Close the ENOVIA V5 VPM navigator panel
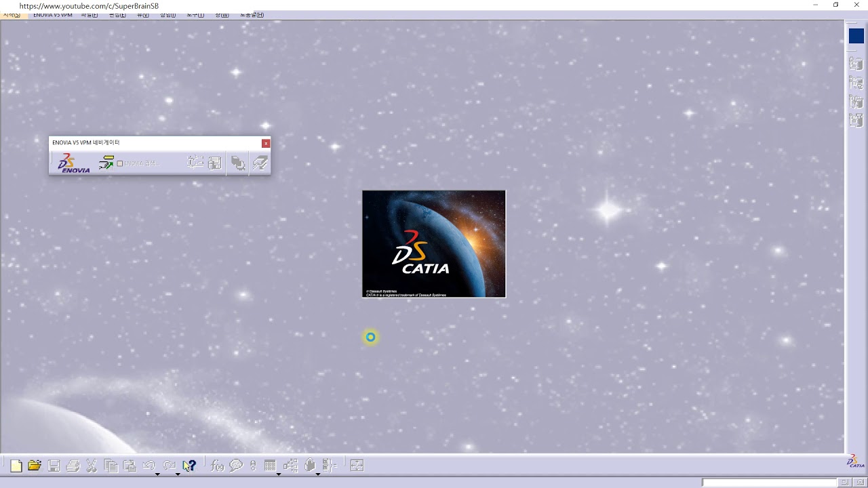Image resolution: width=868 pixels, height=488 pixels. click(266, 143)
